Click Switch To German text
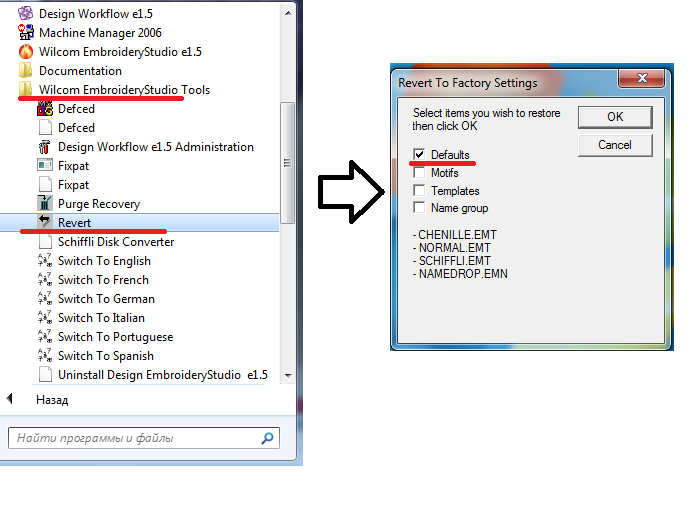697x511 pixels. point(106,299)
